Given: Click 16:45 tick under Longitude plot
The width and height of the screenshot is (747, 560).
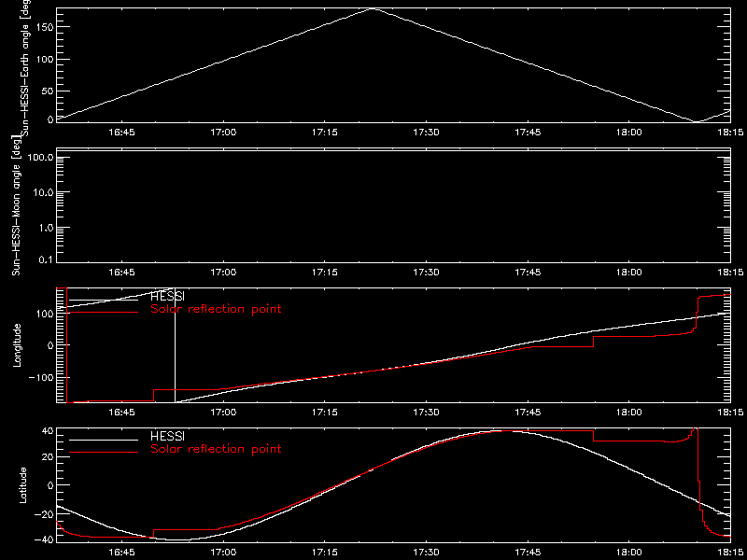Looking at the screenshot, I should pos(122,413).
